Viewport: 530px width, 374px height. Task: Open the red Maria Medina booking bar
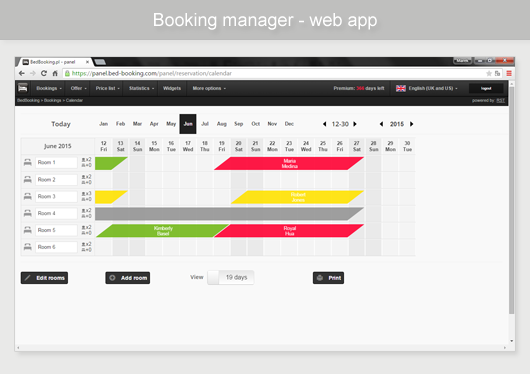coord(289,163)
